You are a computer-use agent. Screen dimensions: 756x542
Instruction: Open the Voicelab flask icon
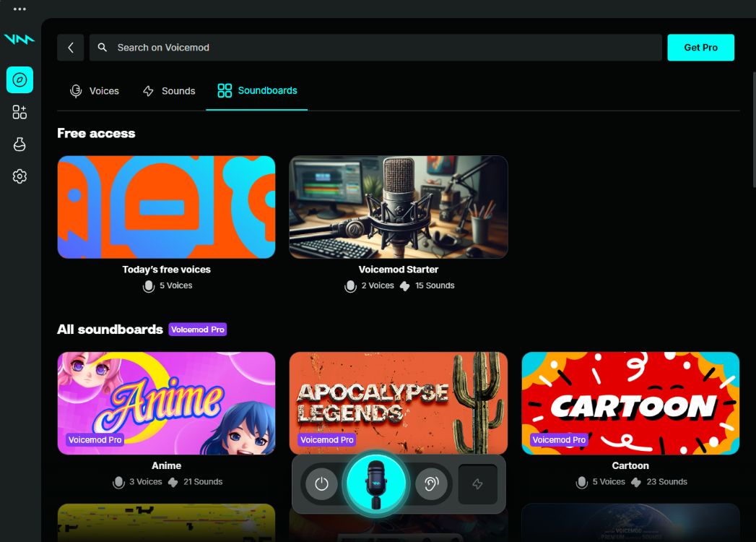point(19,144)
